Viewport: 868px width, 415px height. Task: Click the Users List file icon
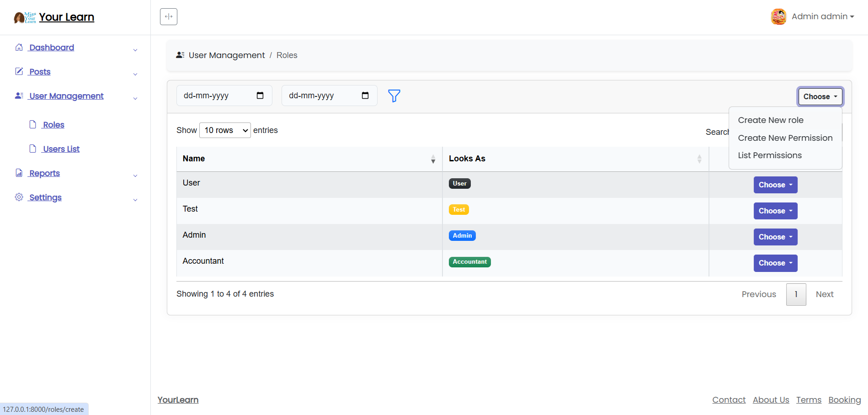pos(33,148)
